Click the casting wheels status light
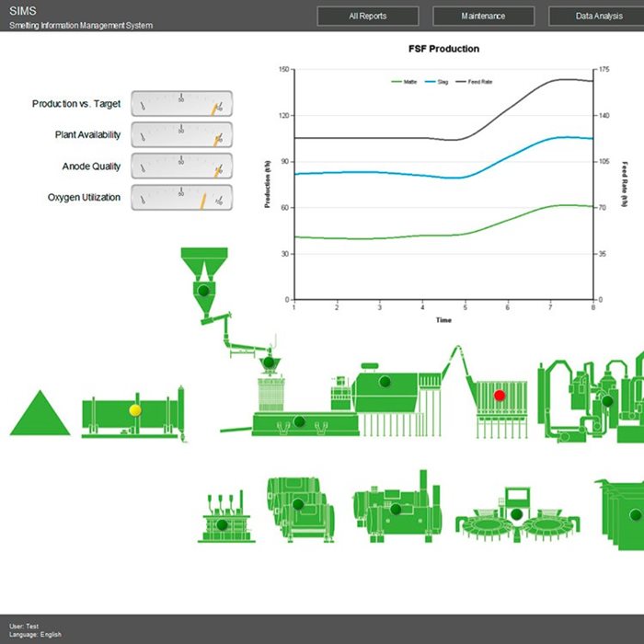 (x=516, y=513)
